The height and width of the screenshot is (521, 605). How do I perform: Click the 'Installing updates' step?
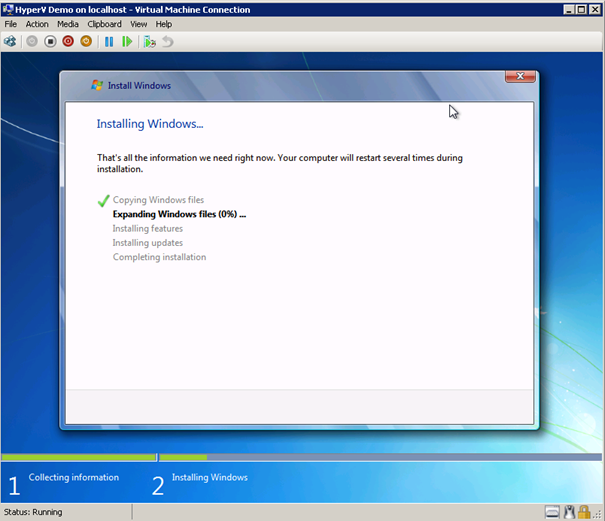(x=148, y=243)
